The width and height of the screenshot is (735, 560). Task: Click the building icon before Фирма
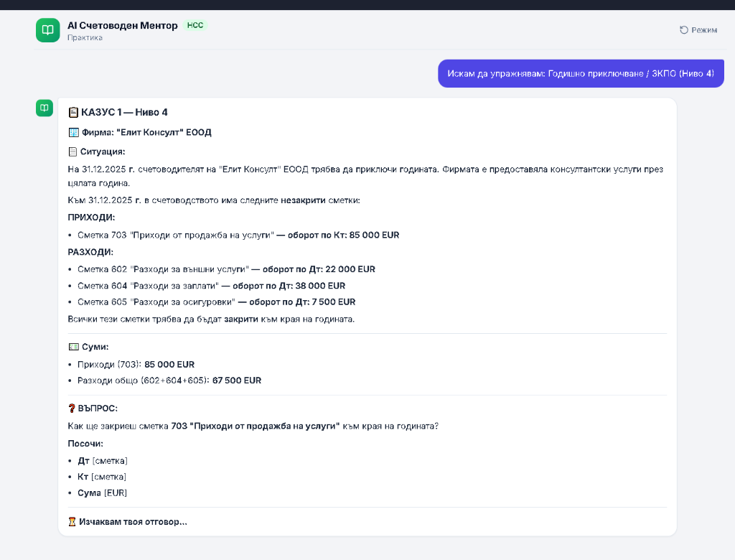(74, 132)
